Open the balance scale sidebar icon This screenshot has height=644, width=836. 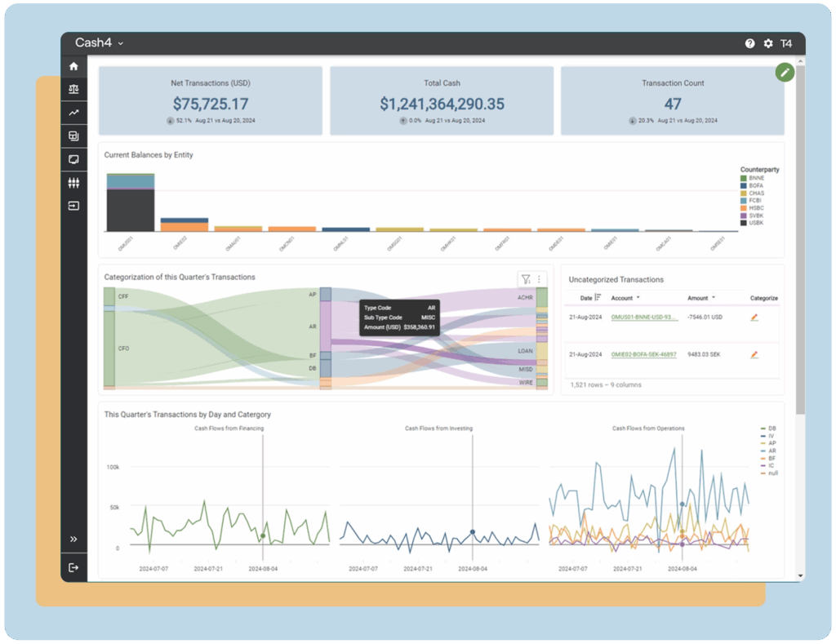[x=73, y=89]
